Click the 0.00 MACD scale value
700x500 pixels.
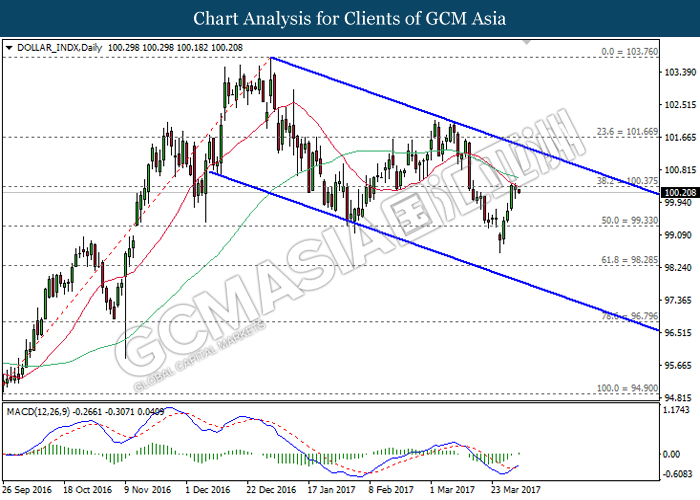(x=671, y=454)
